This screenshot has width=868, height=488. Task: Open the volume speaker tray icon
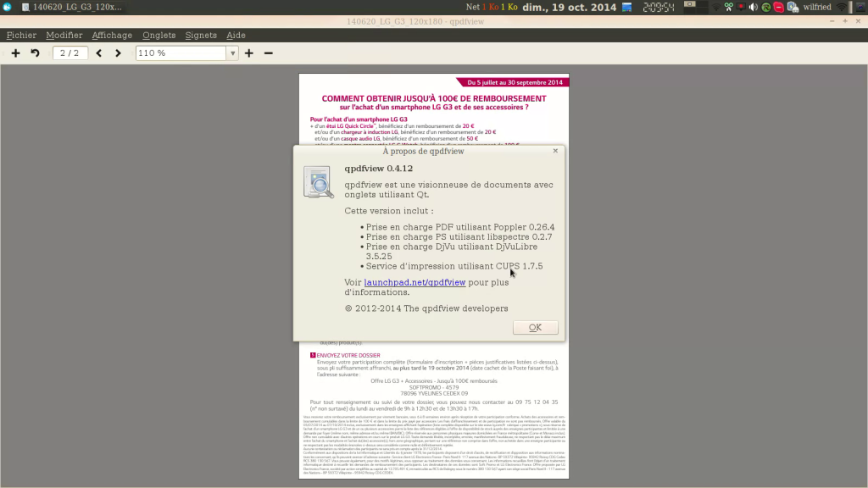754,7
